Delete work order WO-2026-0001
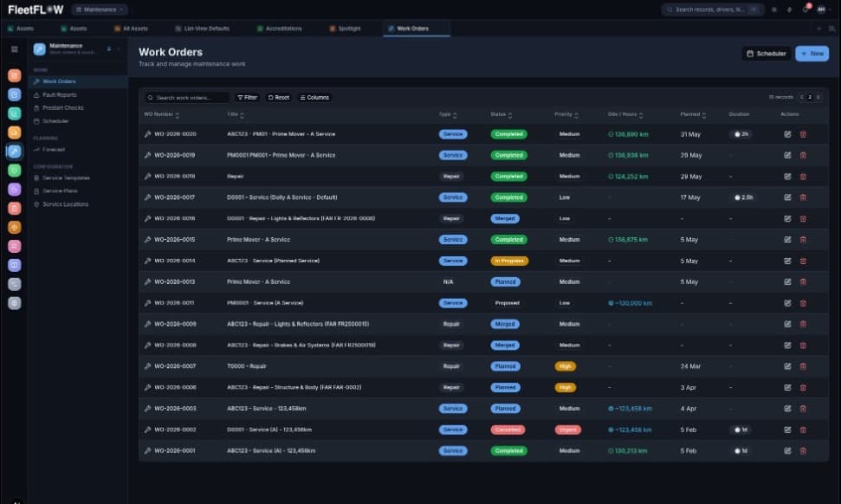 coord(803,451)
